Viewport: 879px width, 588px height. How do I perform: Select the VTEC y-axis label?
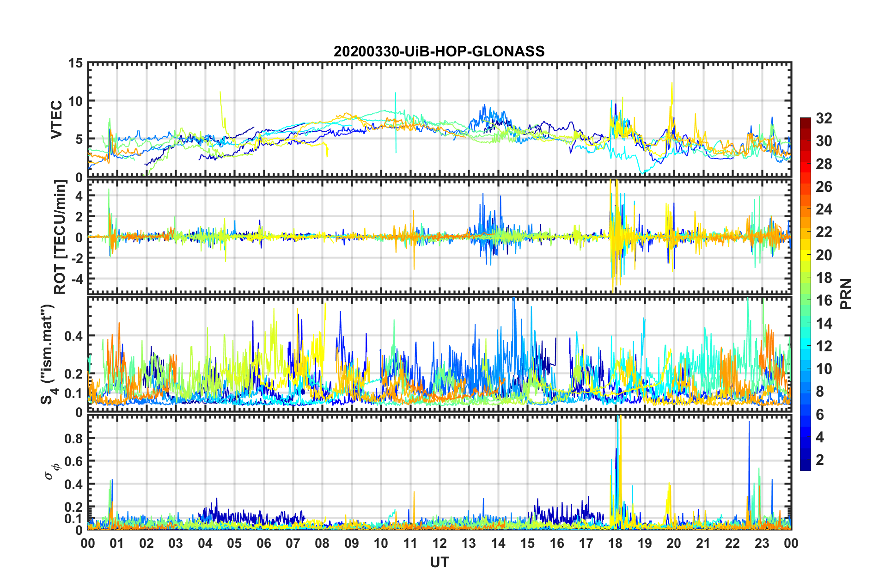point(56,119)
